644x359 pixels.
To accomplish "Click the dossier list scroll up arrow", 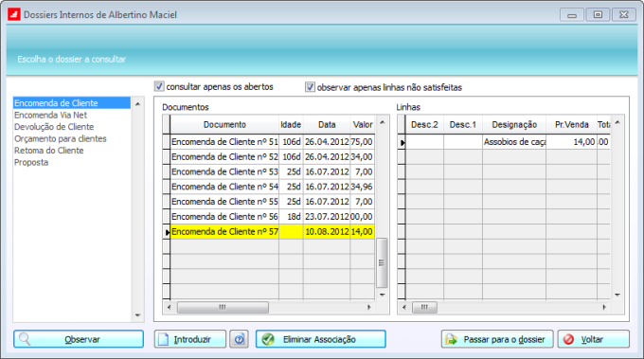I will click(137, 104).
